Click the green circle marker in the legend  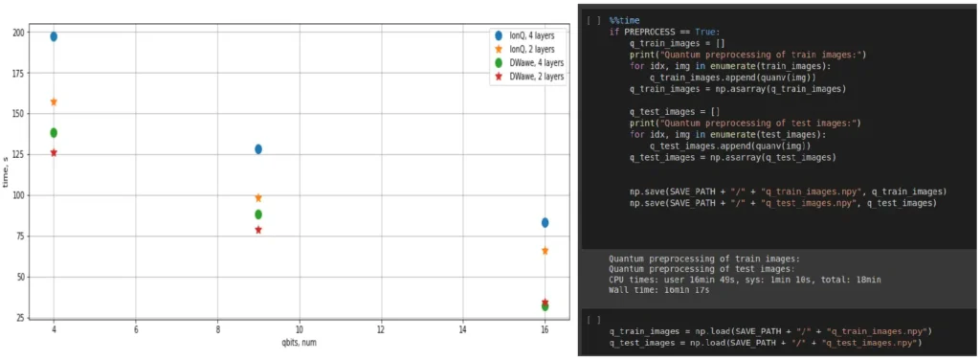(x=499, y=62)
